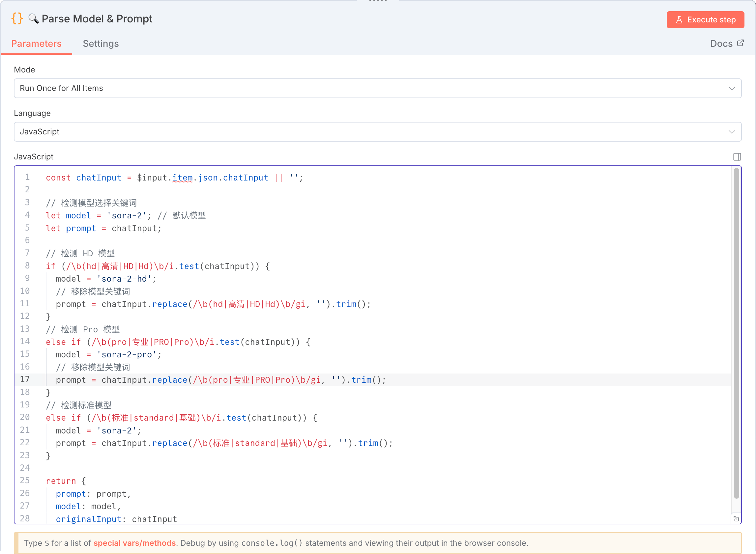
Task: Toggle the code editor side panel icon
Action: tap(737, 156)
